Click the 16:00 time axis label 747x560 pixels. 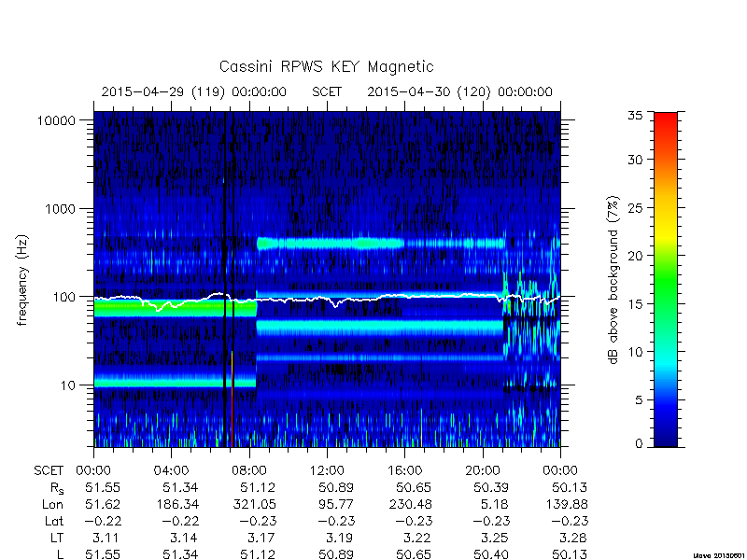(x=404, y=471)
